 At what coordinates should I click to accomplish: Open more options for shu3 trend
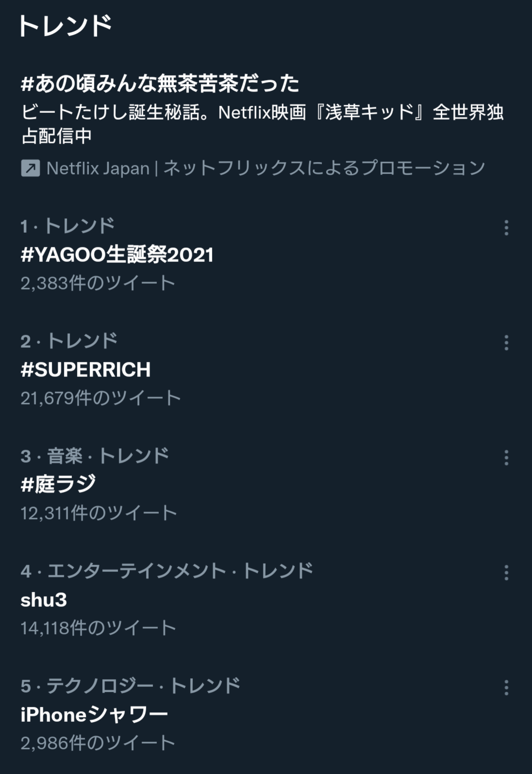point(506,573)
